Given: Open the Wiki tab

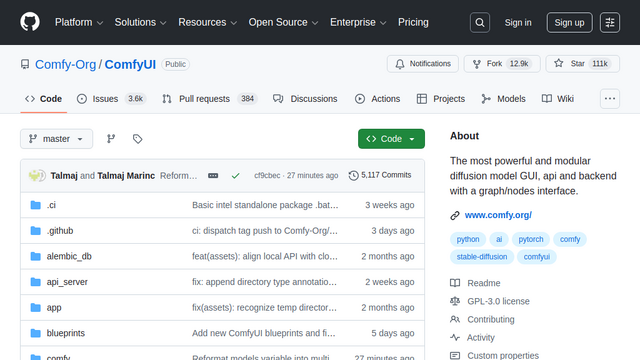Looking at the screenshot, I should 558,99.
